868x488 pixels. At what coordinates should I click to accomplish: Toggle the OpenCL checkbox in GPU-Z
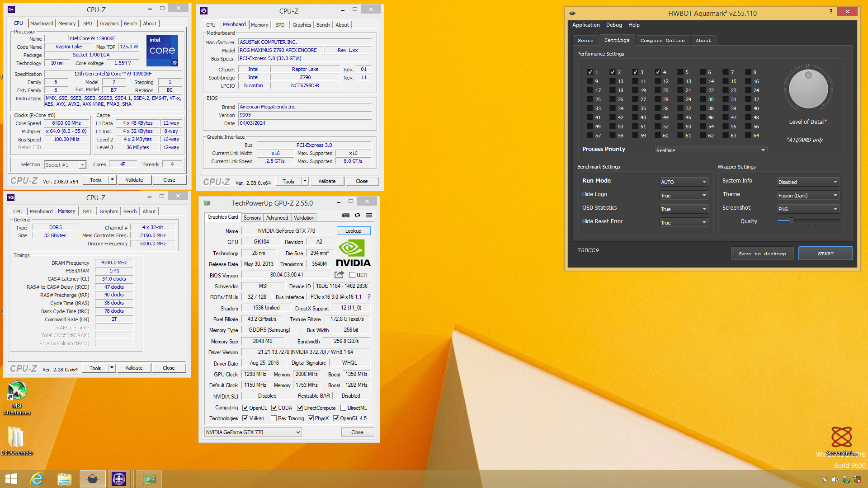click(x=245, y=408)
